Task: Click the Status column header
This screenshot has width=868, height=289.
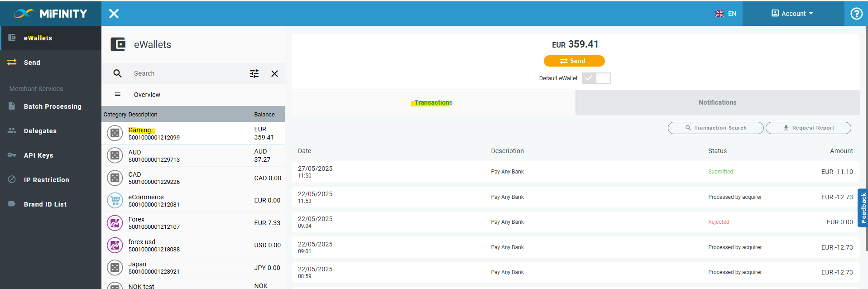Action: pyautogui.click(x=717, y=151)
